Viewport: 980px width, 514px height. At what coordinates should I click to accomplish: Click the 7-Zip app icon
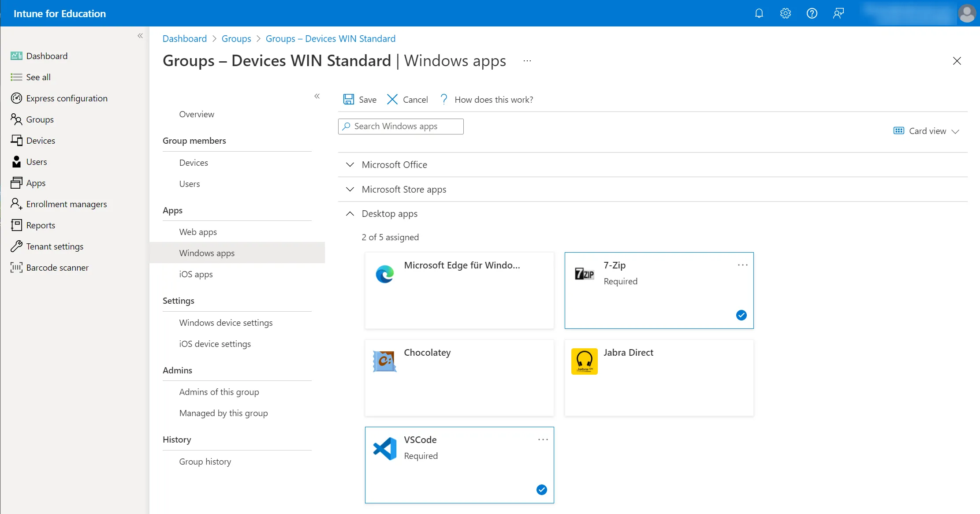coord(584,274)
